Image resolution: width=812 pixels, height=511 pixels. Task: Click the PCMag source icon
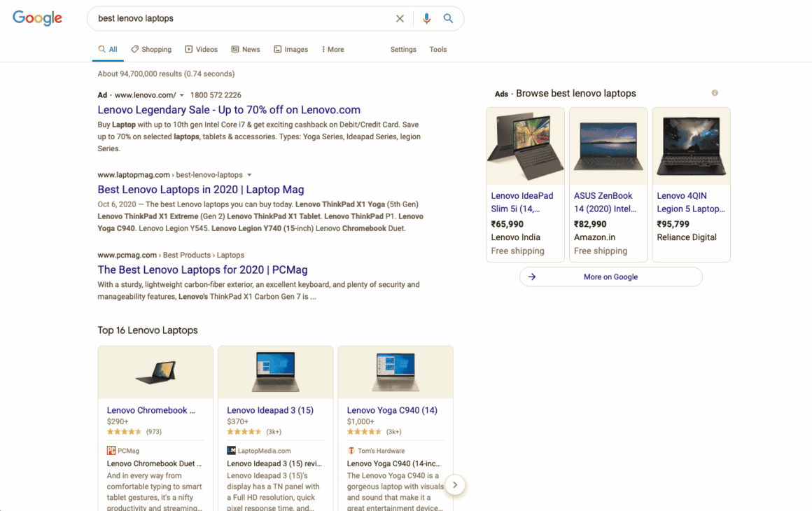pos(111,451)
